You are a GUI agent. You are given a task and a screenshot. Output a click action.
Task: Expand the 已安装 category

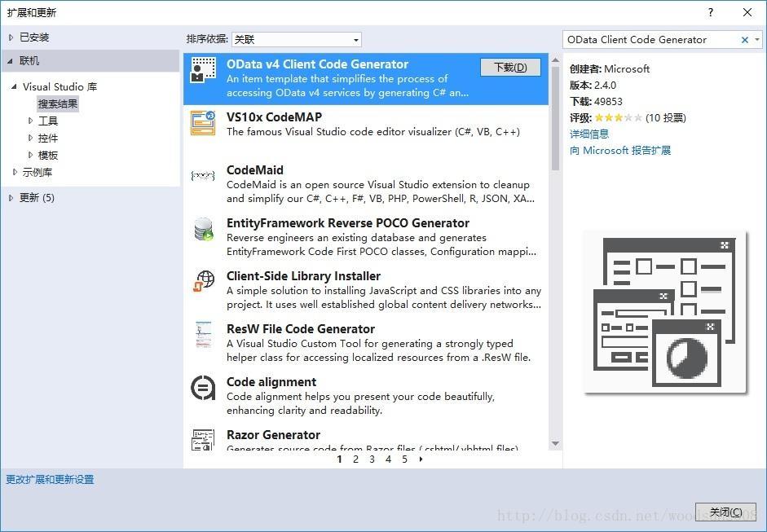click(x=11, y=37)
